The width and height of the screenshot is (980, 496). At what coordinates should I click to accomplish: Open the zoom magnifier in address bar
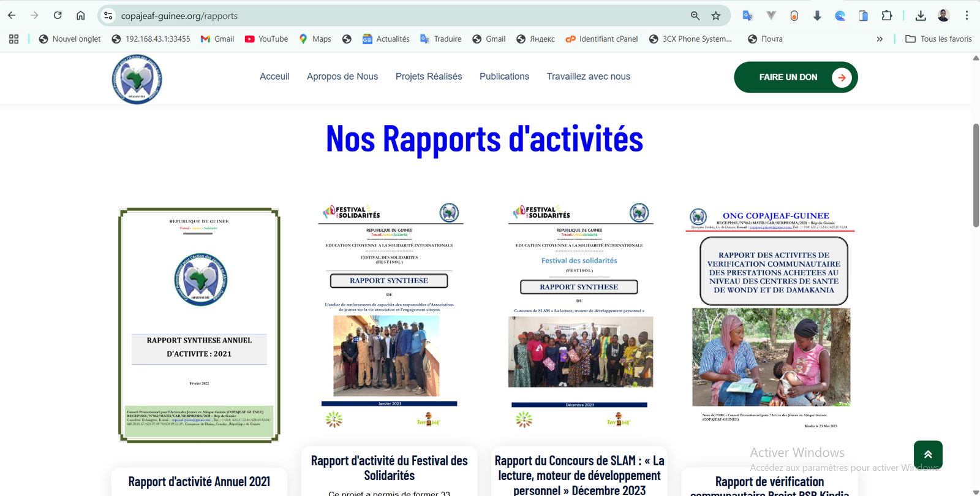(695, 16)
